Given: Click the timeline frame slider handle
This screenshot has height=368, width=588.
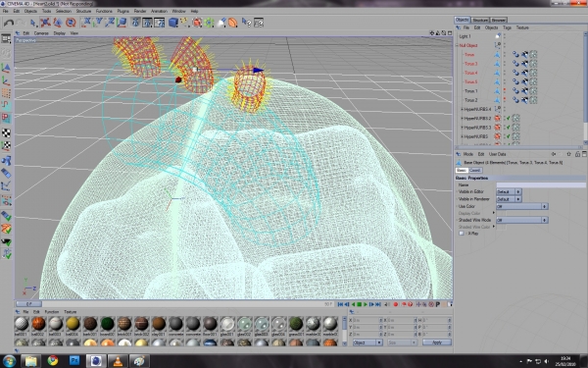Looking at the screenshot, I should click(x=28, y=304).
